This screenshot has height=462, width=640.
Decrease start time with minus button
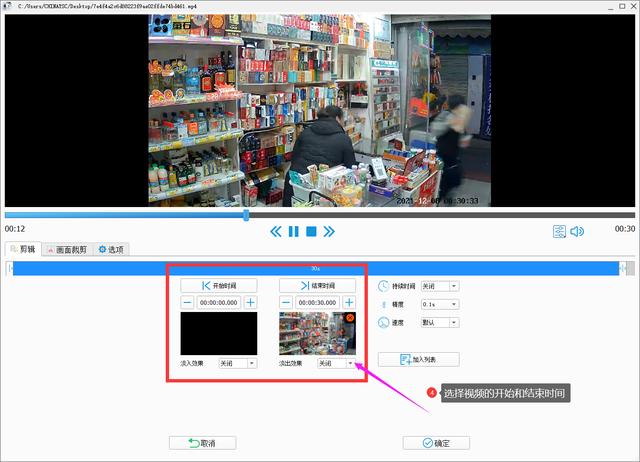[187, 303]
